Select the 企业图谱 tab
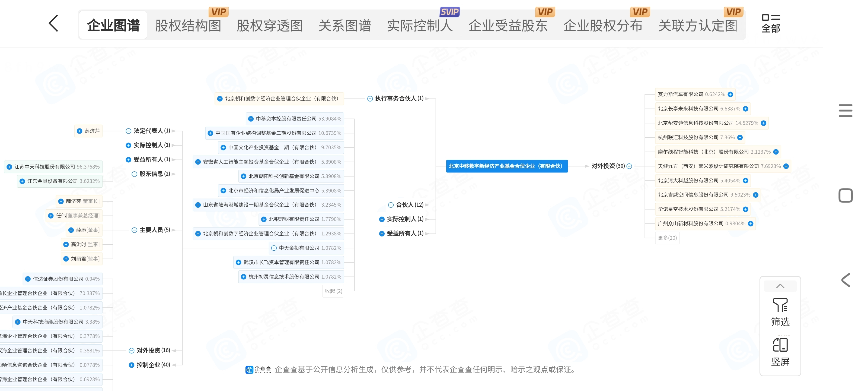Screen dimensions: 868x391 [x=113, y=25]
